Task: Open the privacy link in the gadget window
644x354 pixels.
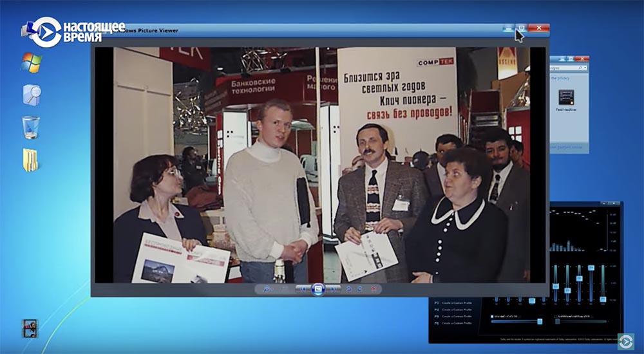Action: click(560, 78)
